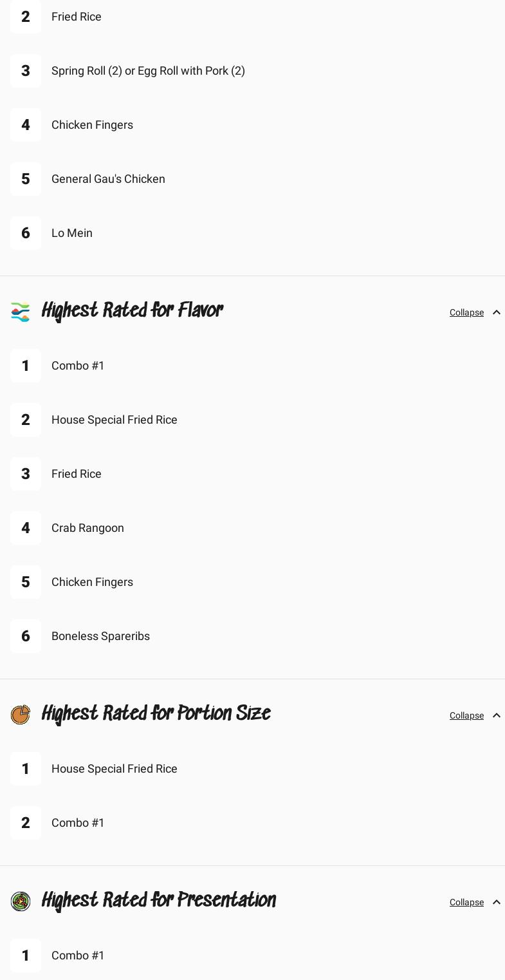Click the Flavor section chevron arrow
Image resolution: width=505 pixels, height=980 pixels.
point(497,312)
